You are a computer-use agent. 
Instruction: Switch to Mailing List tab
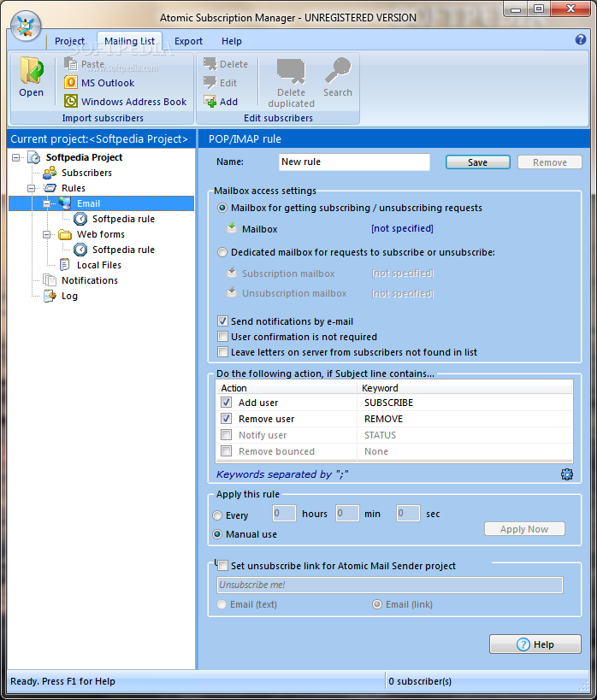click(x=130, y=41)
